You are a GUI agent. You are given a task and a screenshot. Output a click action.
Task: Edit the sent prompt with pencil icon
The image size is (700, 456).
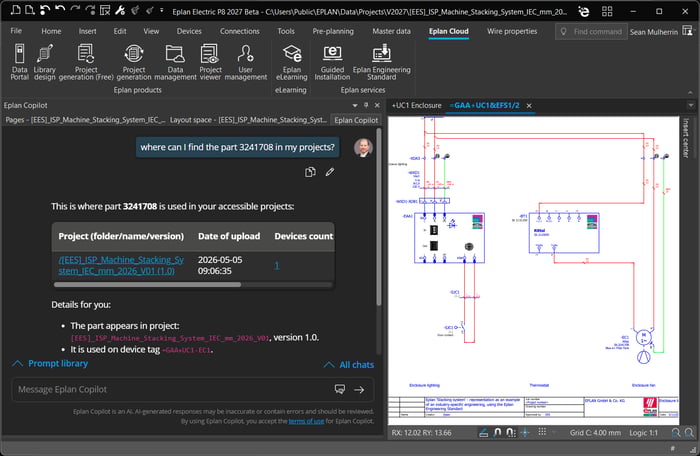click(x=330, y=172)
